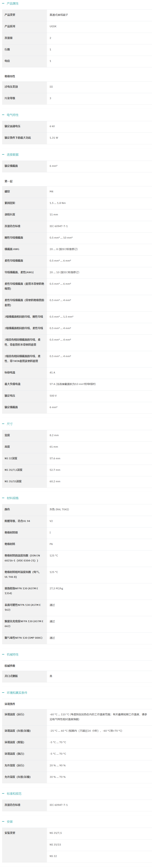Image resolution: width=153 pixels, height=868 pixels.
Task: Click the 连接量 label
Action: (8, 38)
